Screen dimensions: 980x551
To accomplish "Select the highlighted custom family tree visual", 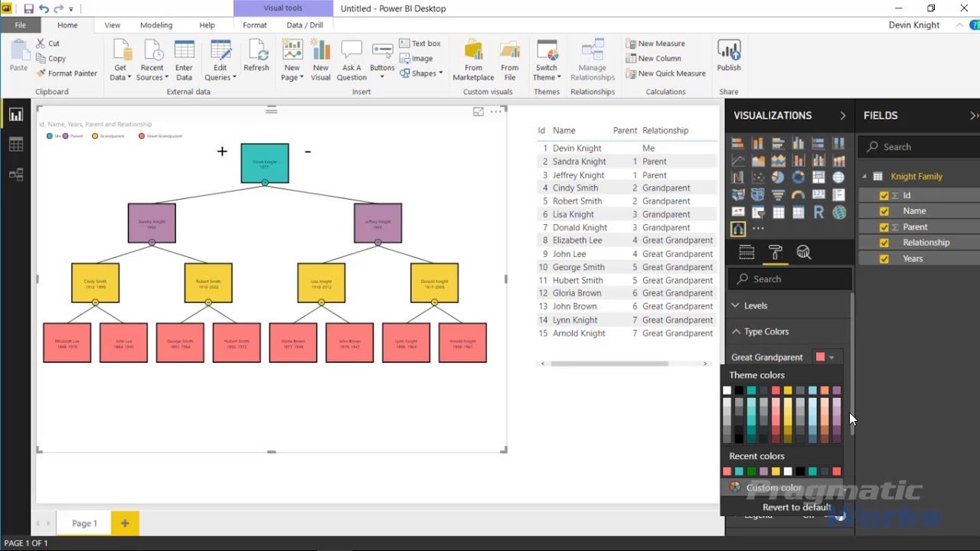I will coord(738,229).
